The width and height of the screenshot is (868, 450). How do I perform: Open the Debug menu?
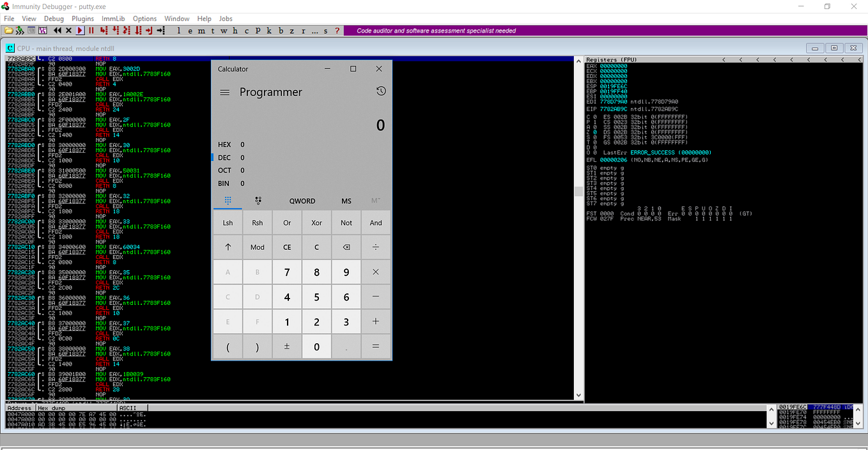pos(54,19)
